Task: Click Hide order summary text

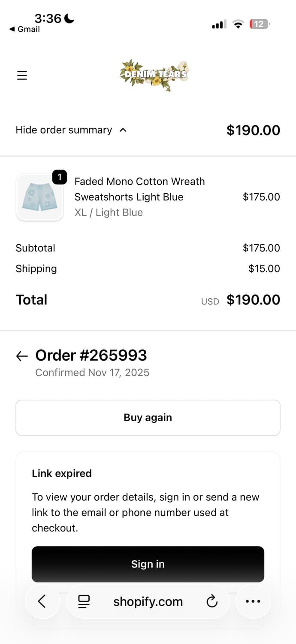Action: pos(64,130)
